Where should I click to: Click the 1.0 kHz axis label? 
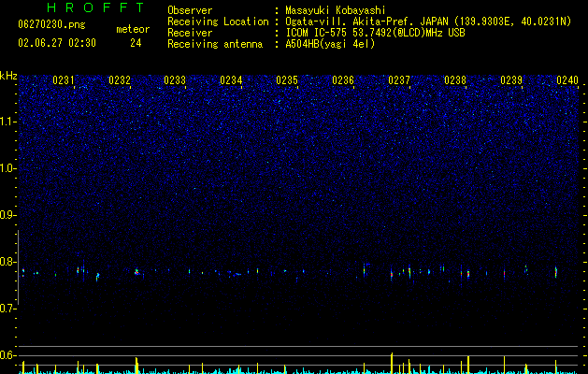(x=8, y=168)
